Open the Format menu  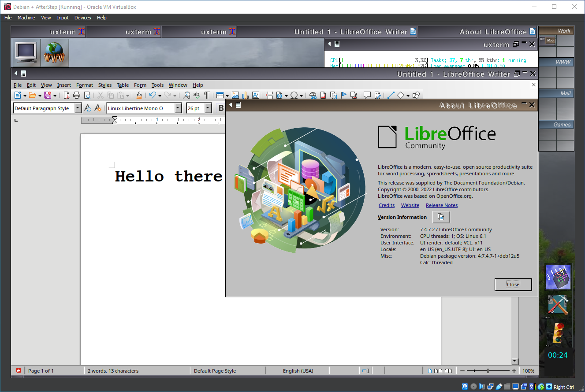point(84,85)
